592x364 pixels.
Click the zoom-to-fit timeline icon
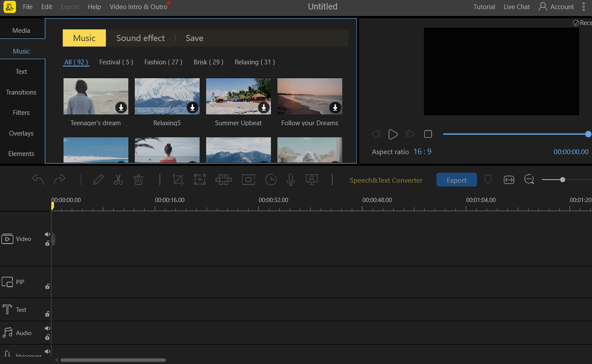(x=509, y=180)
